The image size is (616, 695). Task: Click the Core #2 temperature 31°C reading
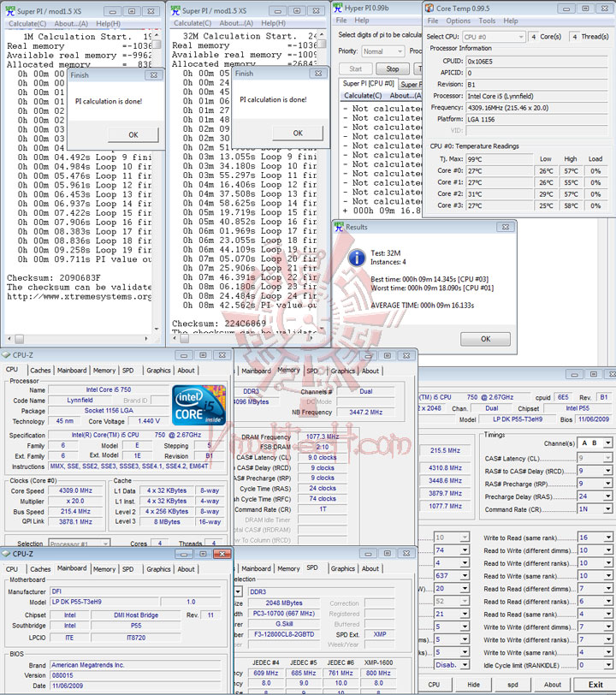pos(500,194)
